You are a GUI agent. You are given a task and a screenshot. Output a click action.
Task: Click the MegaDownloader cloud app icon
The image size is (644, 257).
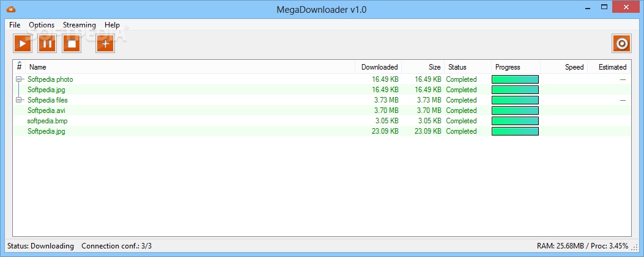point(11,8)
